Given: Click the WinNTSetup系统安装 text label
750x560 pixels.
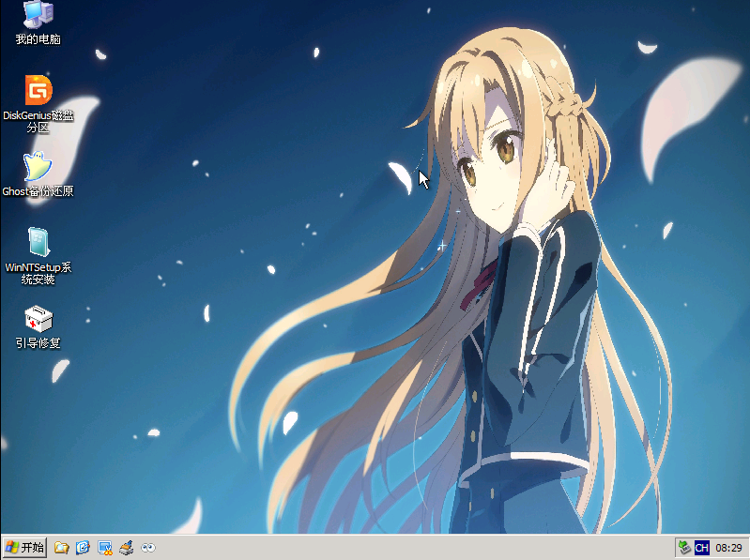Looking at the screenshot, I should (x=38, y=273).
